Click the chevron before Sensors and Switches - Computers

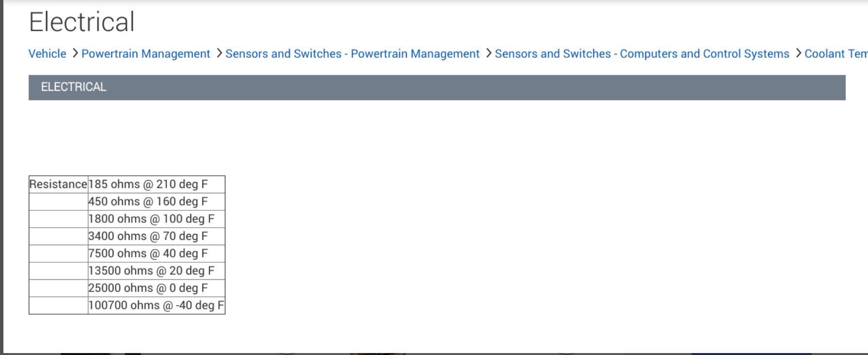coord(489,53)
